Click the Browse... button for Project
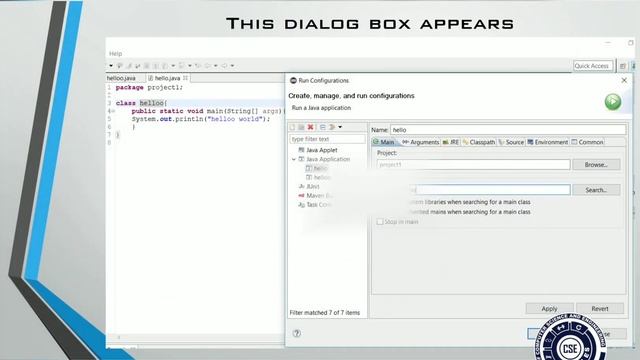 point(596,164)
